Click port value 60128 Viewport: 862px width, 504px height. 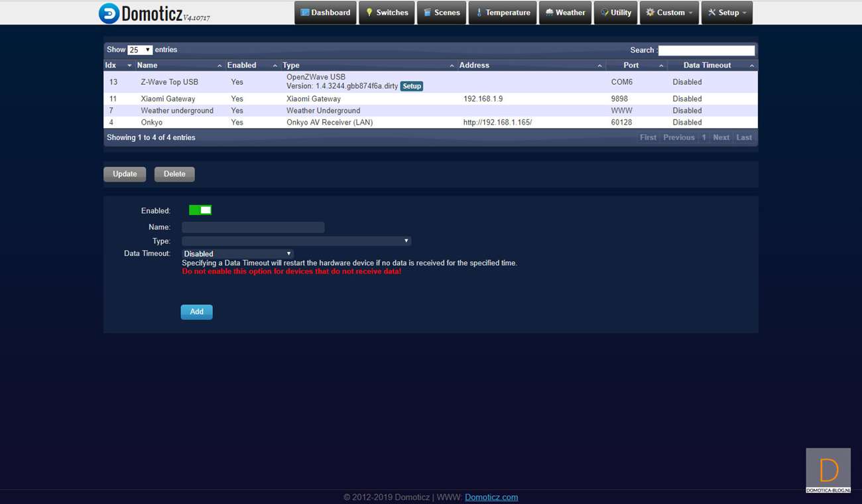coord(621,123)
